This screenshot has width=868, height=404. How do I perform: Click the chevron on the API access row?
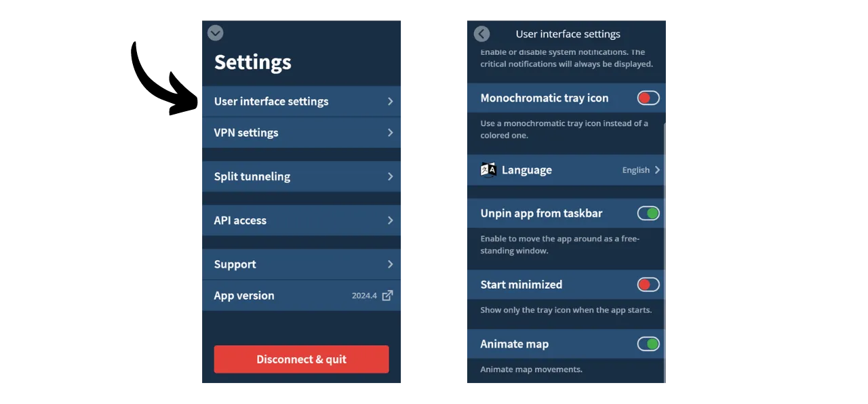tap(390, 221)
